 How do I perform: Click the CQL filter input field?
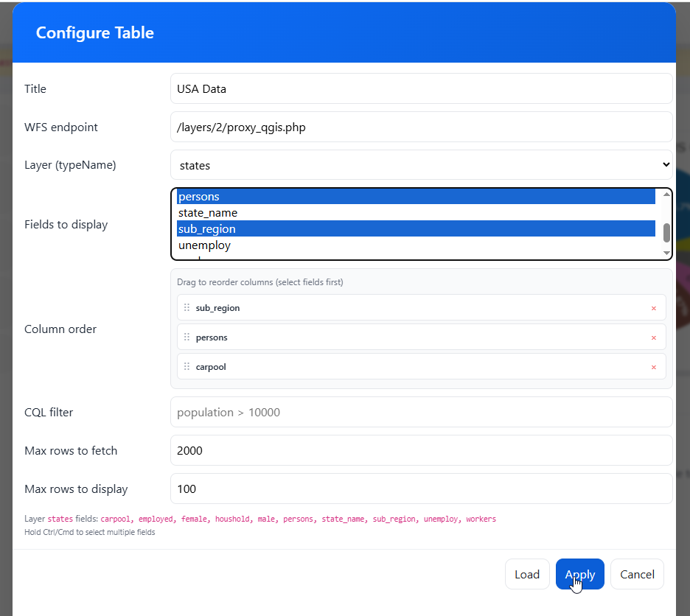(x=421, y=412)
